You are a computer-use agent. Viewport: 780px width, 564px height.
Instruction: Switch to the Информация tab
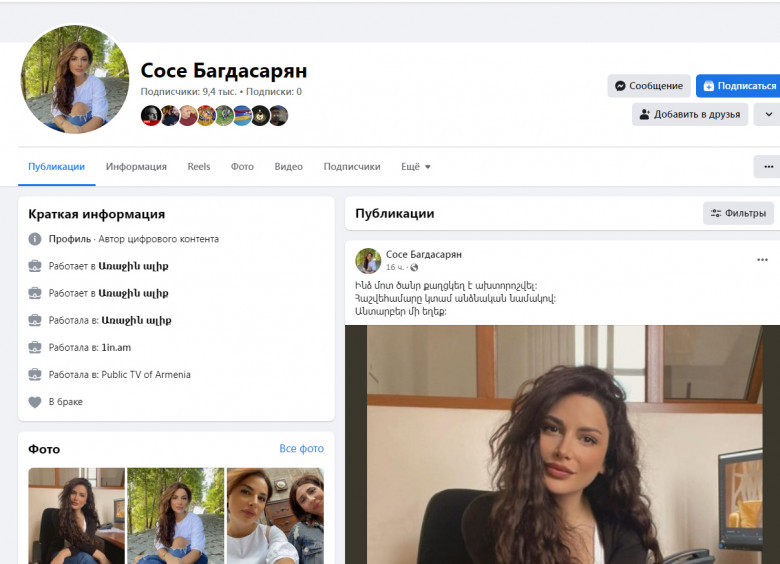136,167
